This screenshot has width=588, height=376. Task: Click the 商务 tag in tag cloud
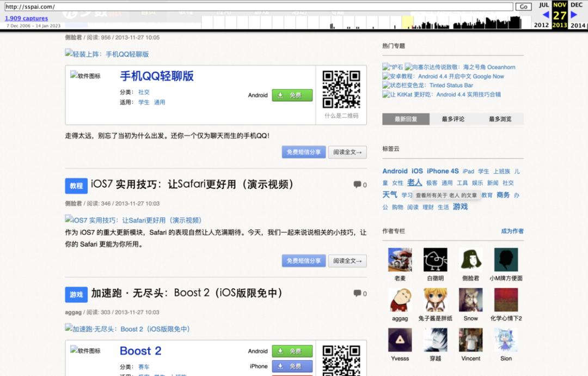coord(503,195)
